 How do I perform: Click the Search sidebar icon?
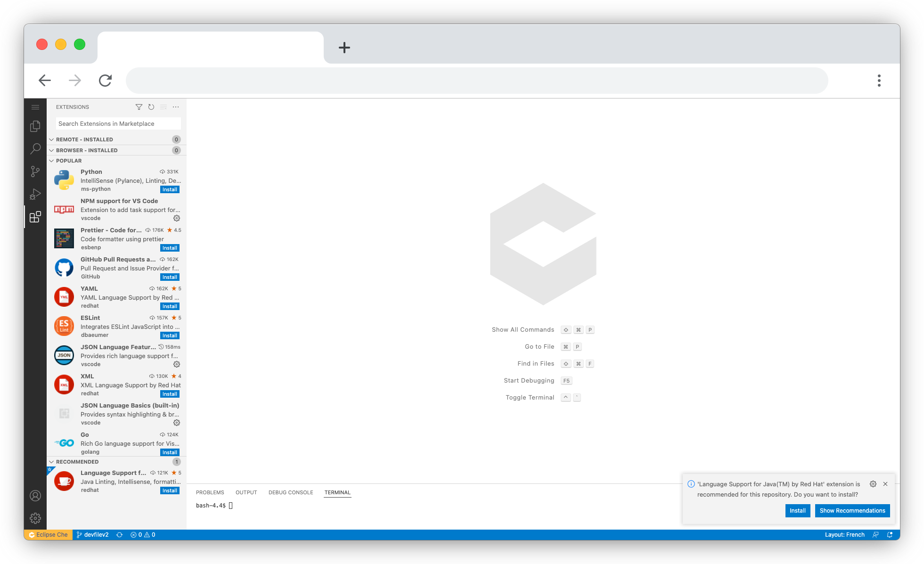coord(35,148)
